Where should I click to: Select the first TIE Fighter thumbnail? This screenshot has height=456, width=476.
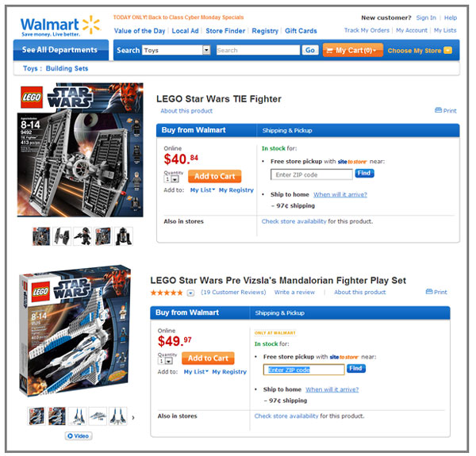tap(41, 236)
